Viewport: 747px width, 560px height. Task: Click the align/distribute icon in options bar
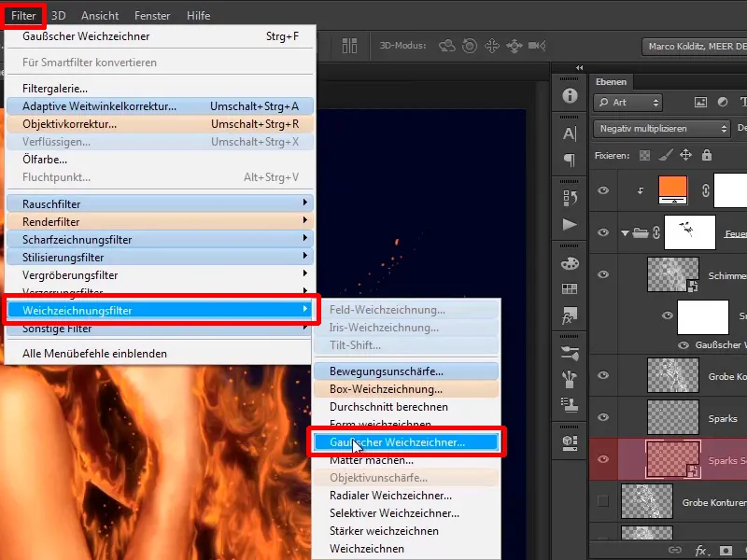[349, 46]
